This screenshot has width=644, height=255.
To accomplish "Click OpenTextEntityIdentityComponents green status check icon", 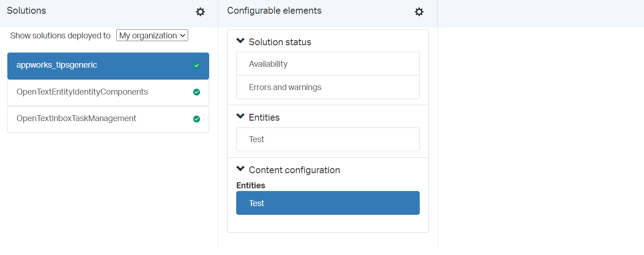I will pos(196,92).
